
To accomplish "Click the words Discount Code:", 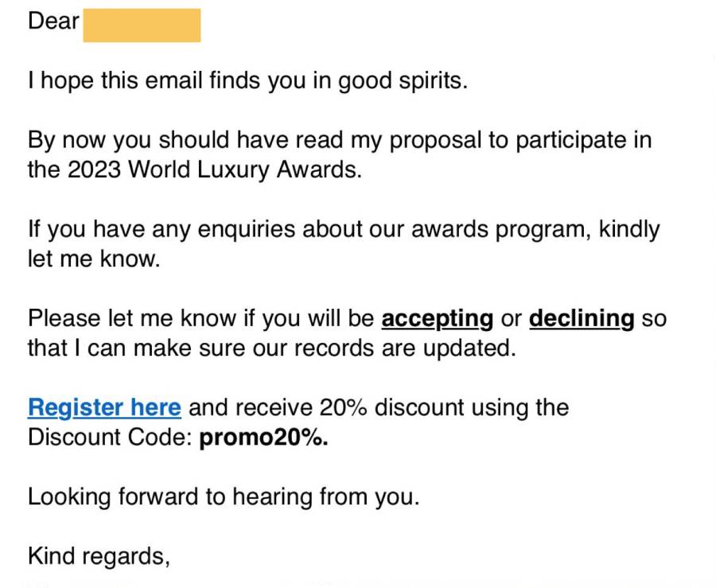I will point(110,438).
